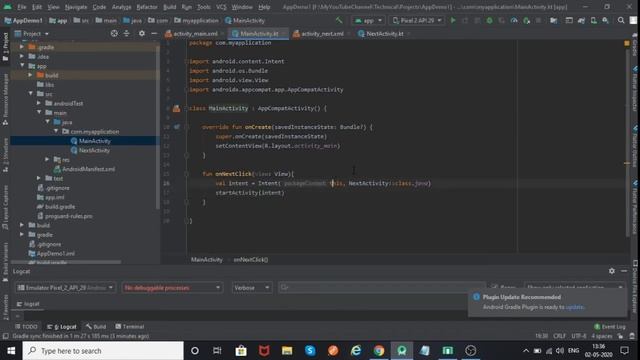Select NextActivity in the project tree
This screenshot has height=360, width=640.
(94, 150)
